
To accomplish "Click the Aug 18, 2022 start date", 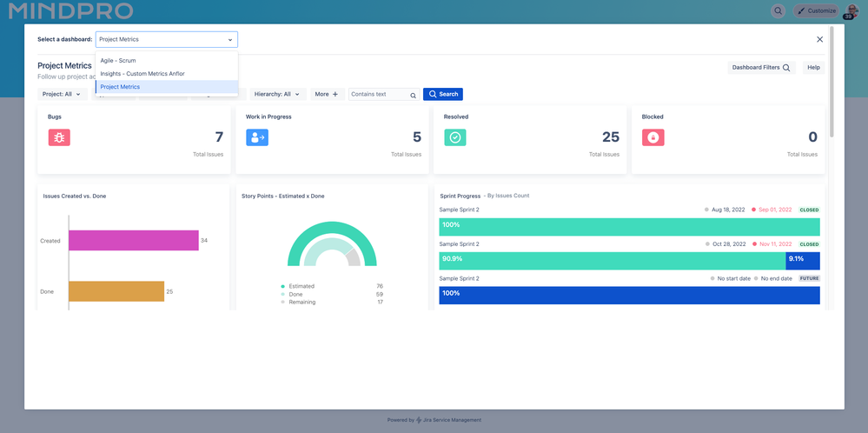I will pyautogui.click(x=728, y=210).
